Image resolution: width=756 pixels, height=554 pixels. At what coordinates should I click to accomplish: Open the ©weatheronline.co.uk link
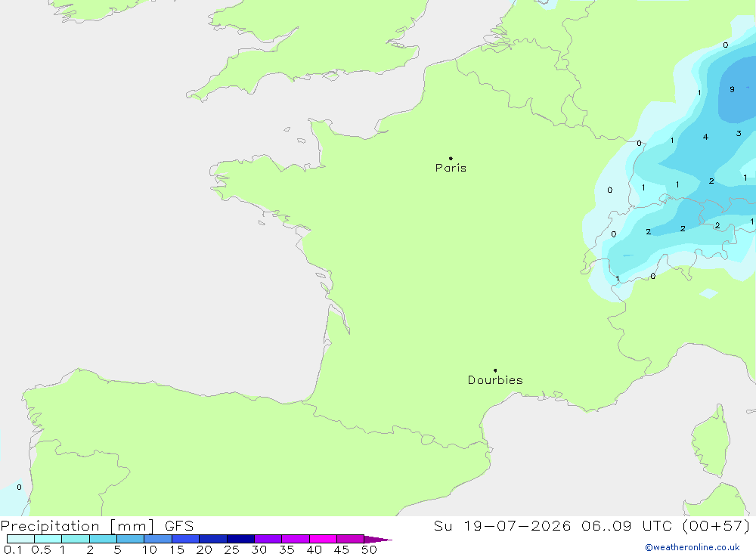tap(692, 547)
